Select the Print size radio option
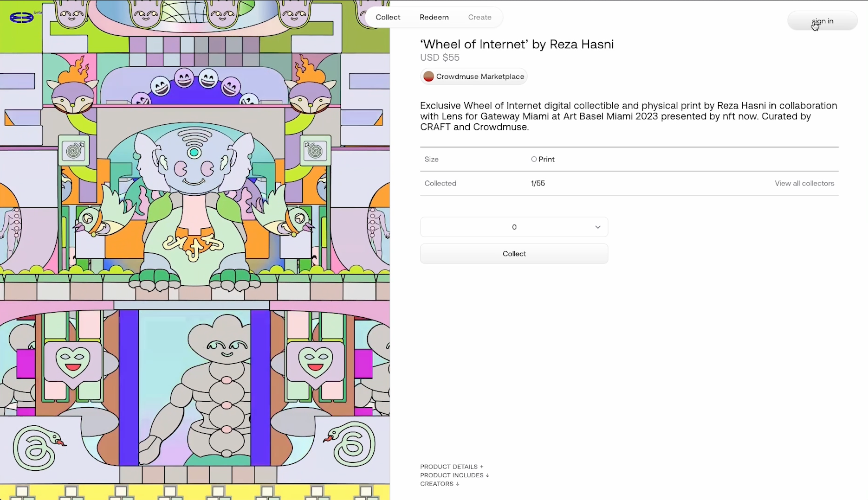This screenshot has width=868, height=500. 534,159
